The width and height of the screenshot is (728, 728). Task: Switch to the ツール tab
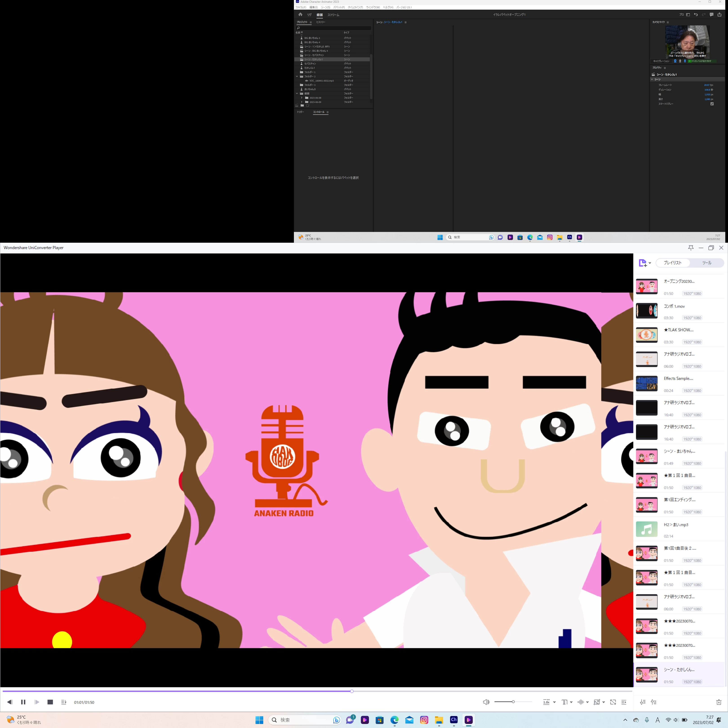(x=706, y=263)
